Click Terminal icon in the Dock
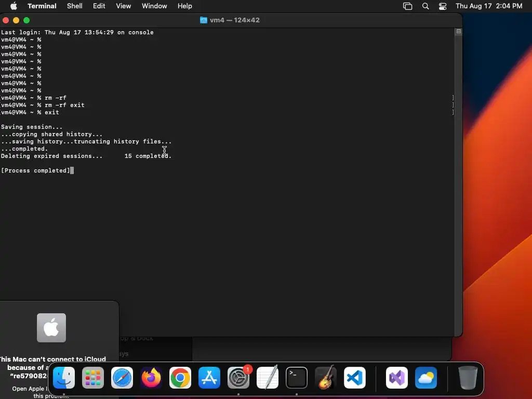 (297, 378)
